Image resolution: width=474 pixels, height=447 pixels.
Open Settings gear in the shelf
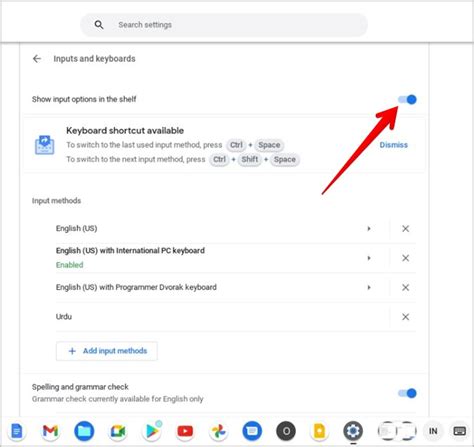353,431
